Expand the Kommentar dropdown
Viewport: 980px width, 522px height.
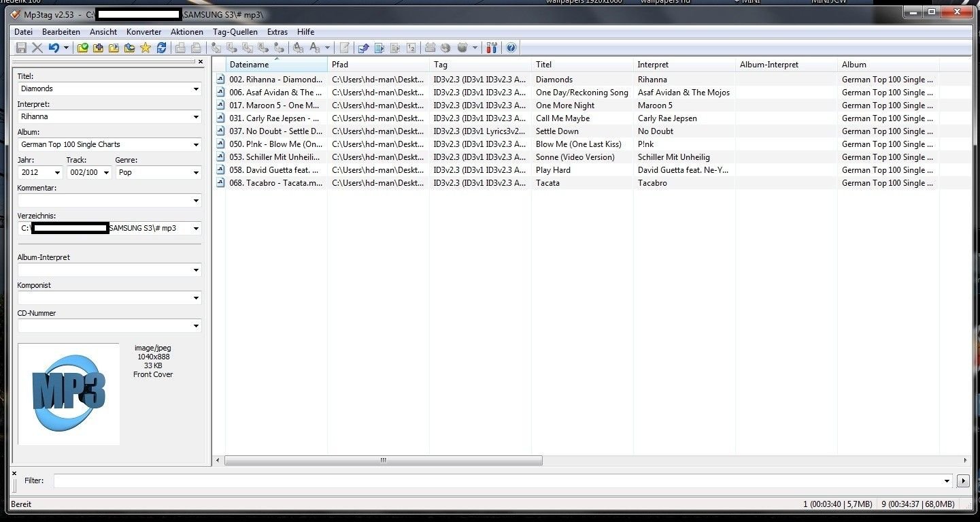point(196,201)
